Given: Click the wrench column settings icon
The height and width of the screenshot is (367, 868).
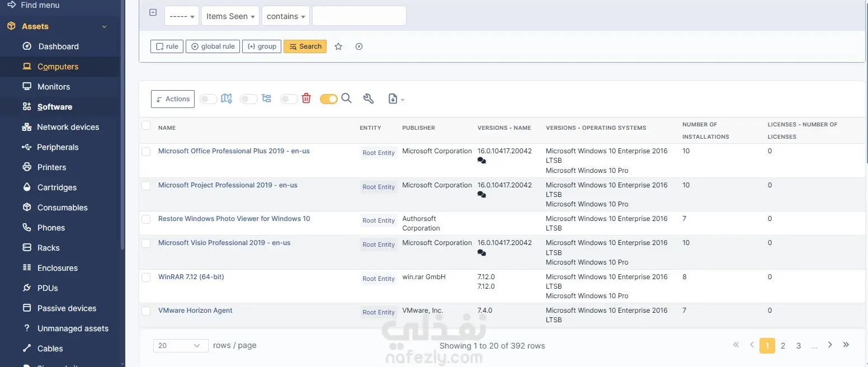Looking at the screenshot, I should click(368, 98).
